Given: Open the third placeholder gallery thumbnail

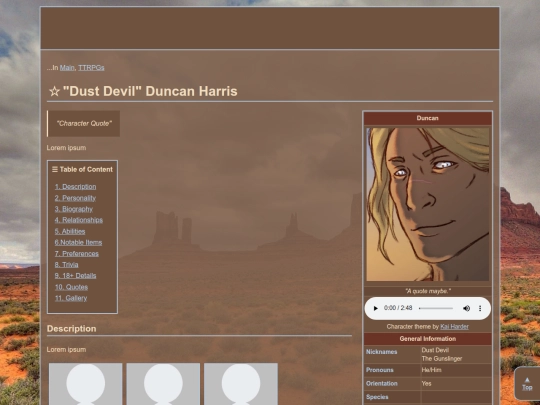Looking at the screenshot, I should [241, 384].
